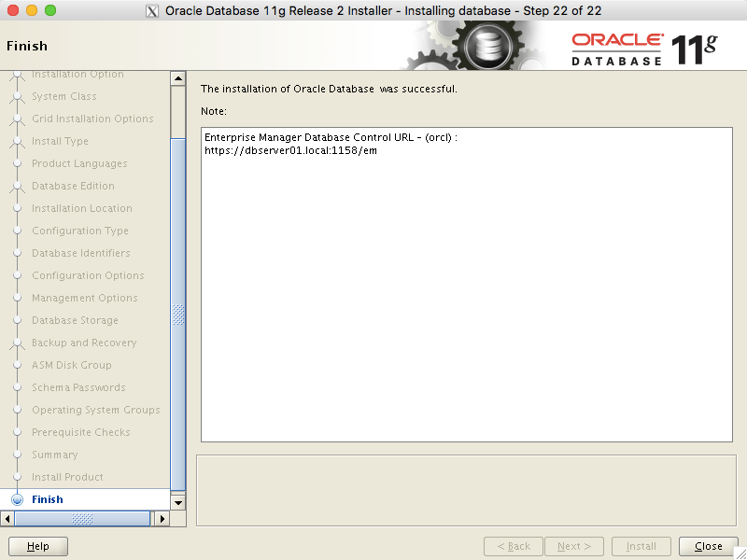Image resolution: width=747 pixels, height=560 pixels.
Task: Select the Finish step in the sidebar
Action: (48, 499)
